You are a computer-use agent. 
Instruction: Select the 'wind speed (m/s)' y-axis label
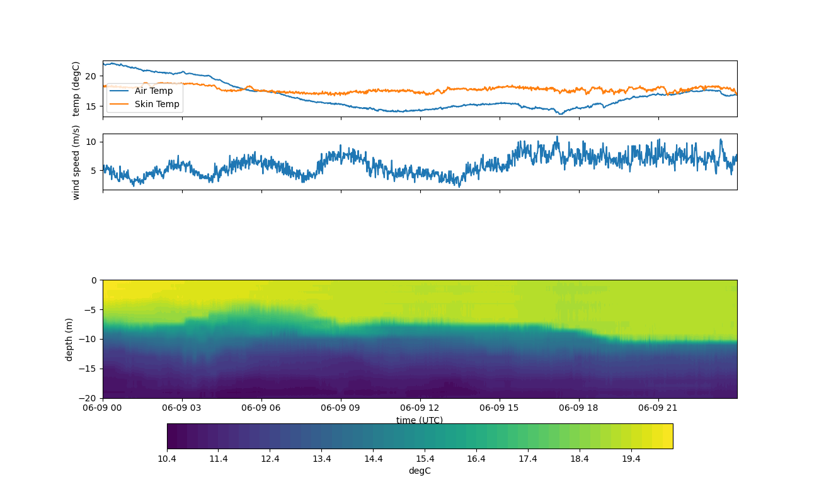76,162
